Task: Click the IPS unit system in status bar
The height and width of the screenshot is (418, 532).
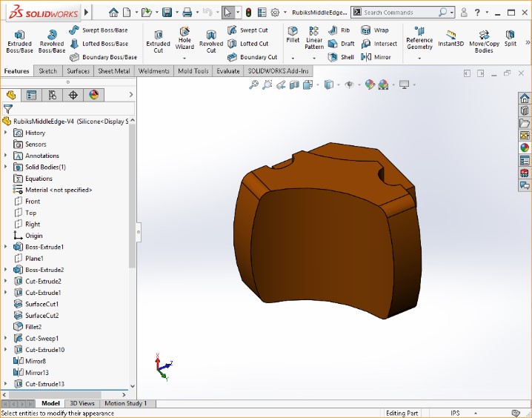Action: click(x=455, y=414)
